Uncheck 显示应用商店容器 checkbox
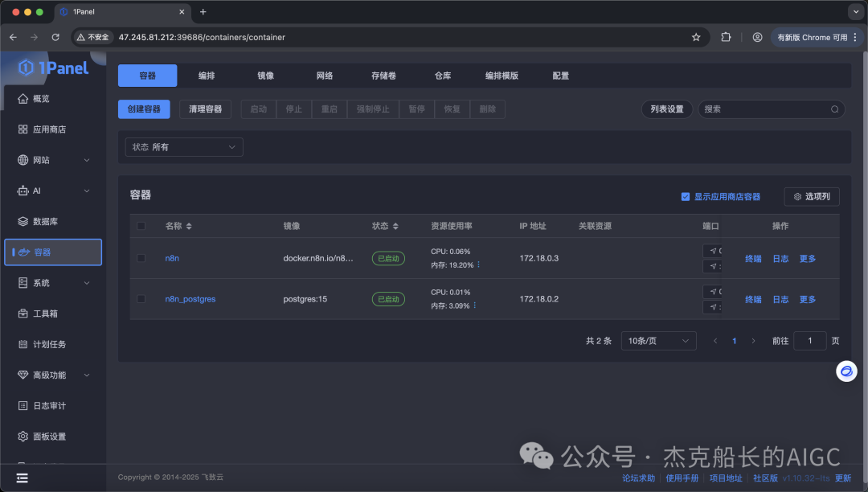The height and width of the screenshot is (492, 868). tap(686, 197)
